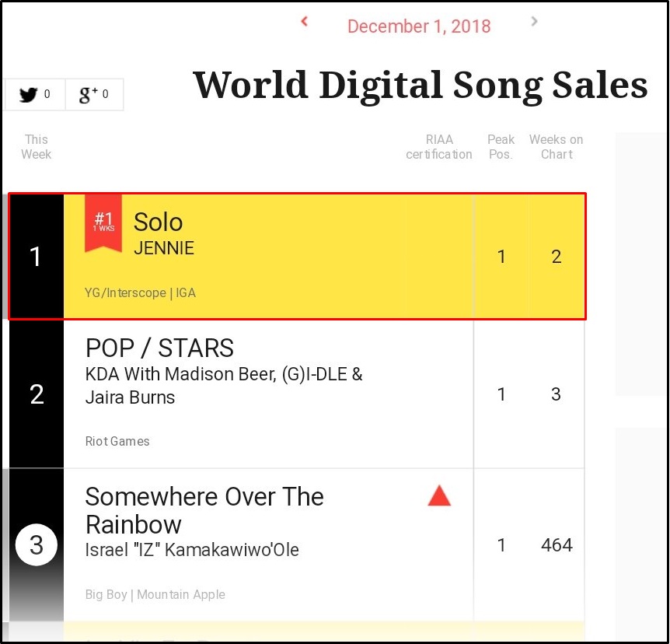Image resolution: width=670 pixels, height=644 pixels.
Task: Open the POP / STARS song title
Action: [159, 348]
